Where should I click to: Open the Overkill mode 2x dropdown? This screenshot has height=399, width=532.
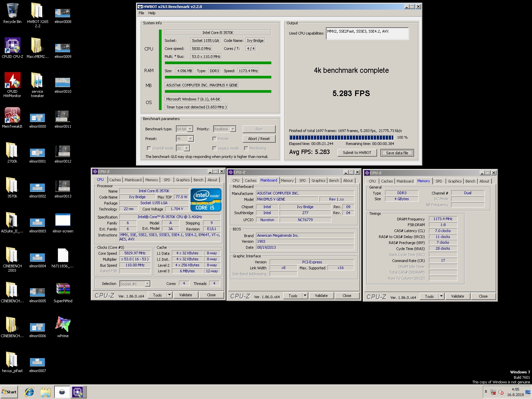tap(183, 148)
